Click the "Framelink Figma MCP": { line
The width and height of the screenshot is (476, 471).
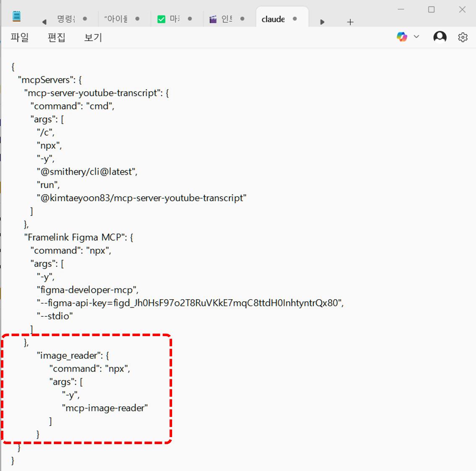(x=78, y=237)
